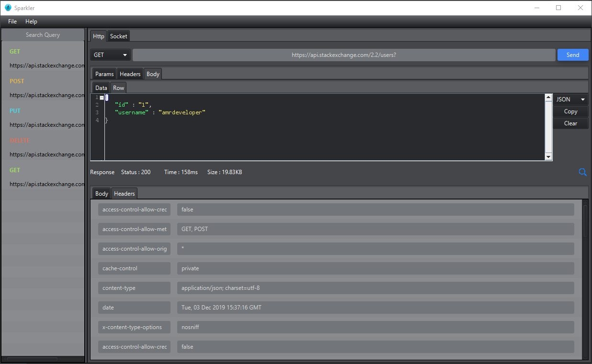Select the request Headers tab
Viewport: 592px width, 364px height.
click(130, 74)
